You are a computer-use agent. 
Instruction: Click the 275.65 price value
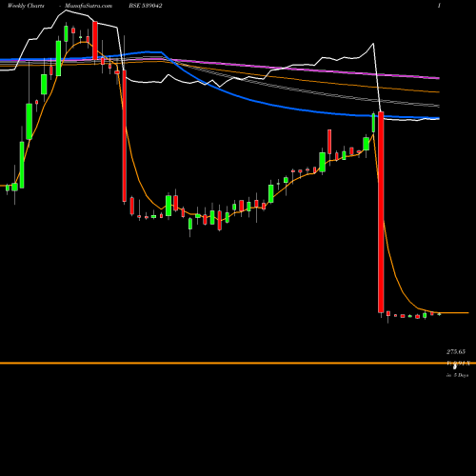(456, 351)
